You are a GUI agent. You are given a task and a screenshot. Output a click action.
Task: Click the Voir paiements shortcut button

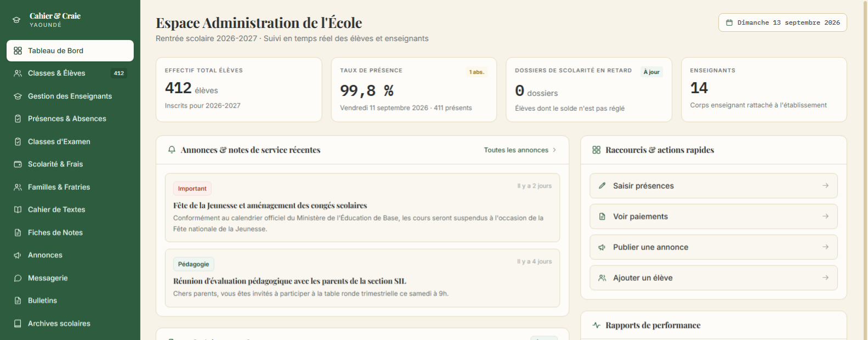tap(713, 217)
